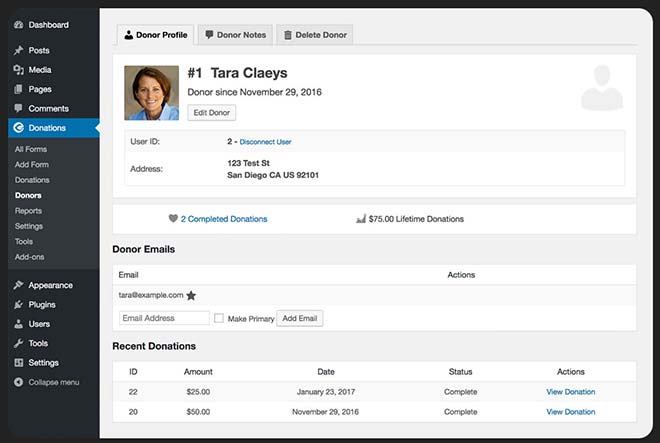Open the Delete Donor tab
The image size is (660, 443).
click(314, 35)
